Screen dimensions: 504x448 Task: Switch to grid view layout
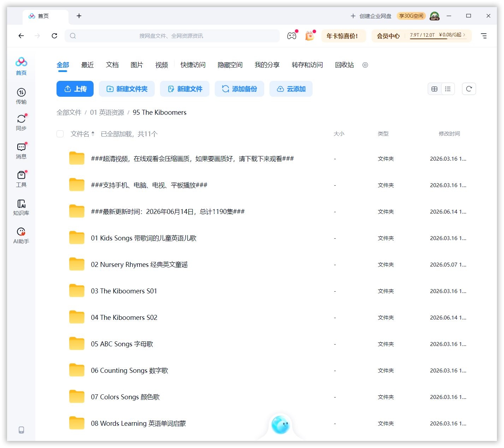coord(434,89)
